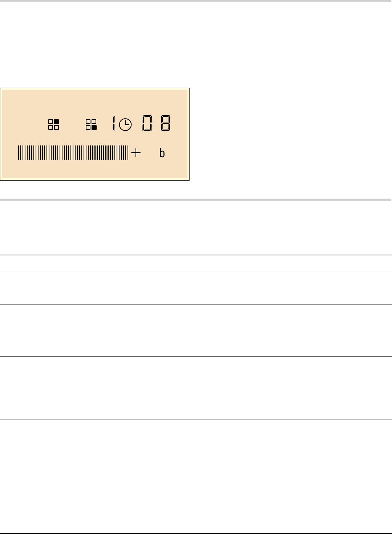Image resolution: width=392 pixels, height=534 pixels.
Task: Click the rightmost bar before the plus sign
Action: 128,153
